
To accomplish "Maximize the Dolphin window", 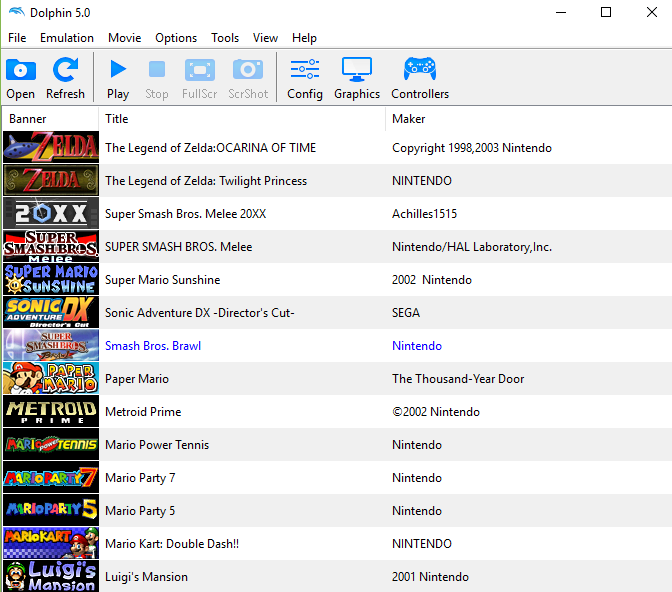I will pyautogui.click(x=606, y=12).
